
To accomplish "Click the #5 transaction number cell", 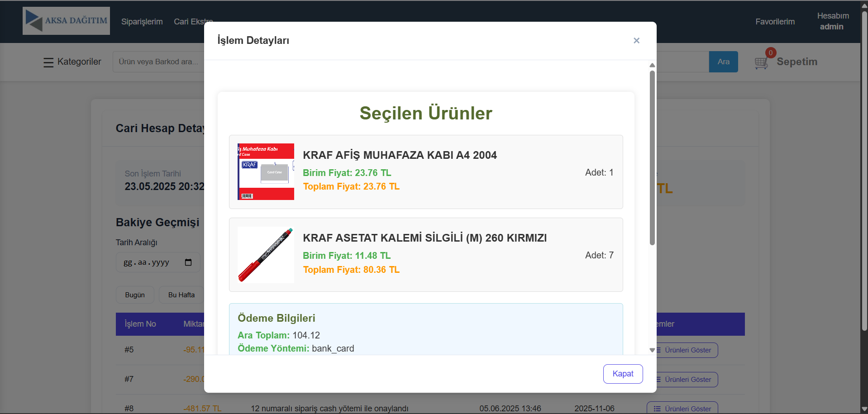I will coord(129,350).
